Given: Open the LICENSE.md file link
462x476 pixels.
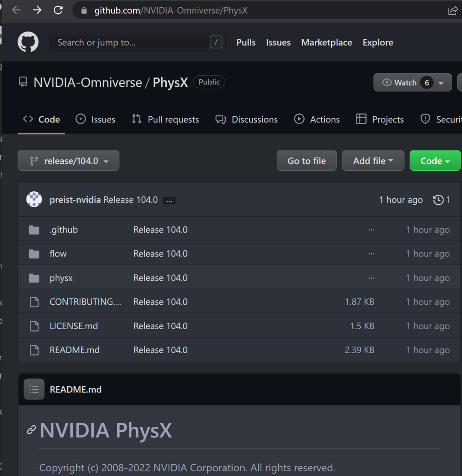Looking at the screenshot, I should coord(74,326).
